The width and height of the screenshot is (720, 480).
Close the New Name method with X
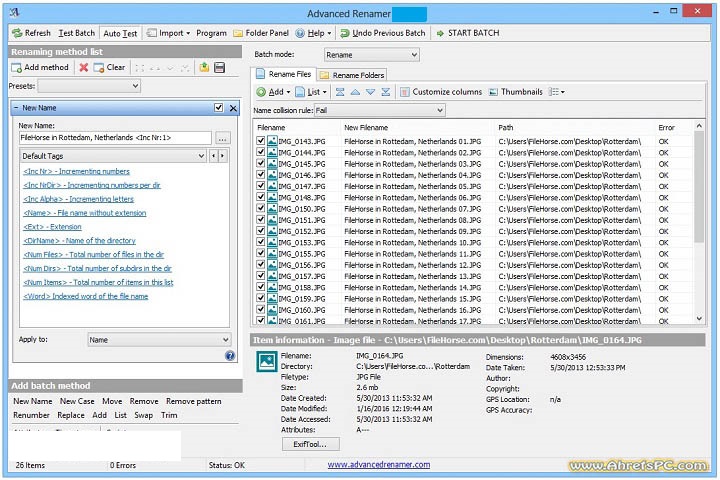233,108
